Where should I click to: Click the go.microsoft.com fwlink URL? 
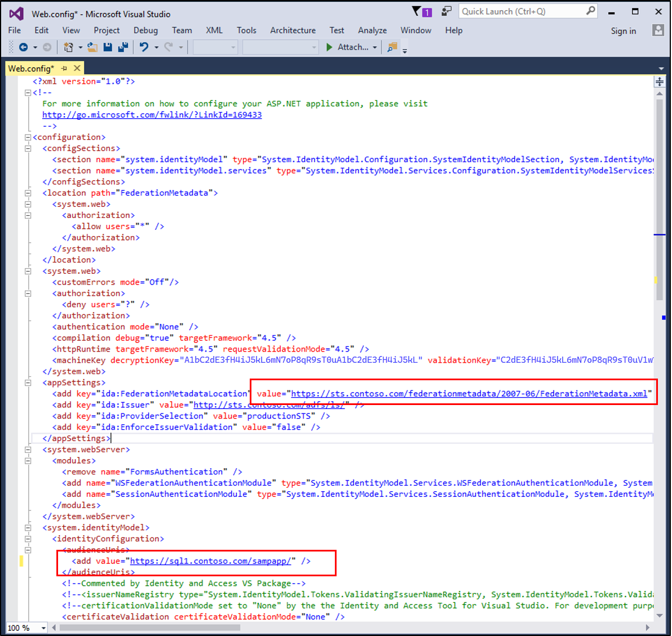152,115
